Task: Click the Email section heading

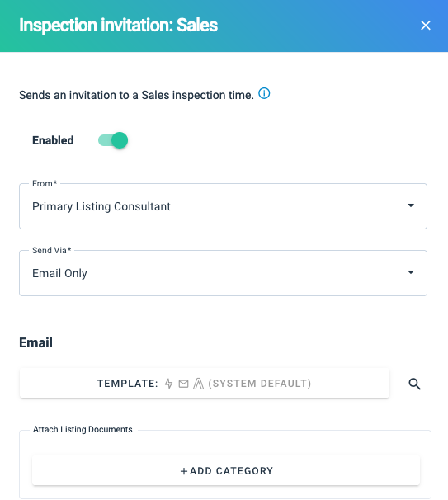Action: [x=35, y=342]
